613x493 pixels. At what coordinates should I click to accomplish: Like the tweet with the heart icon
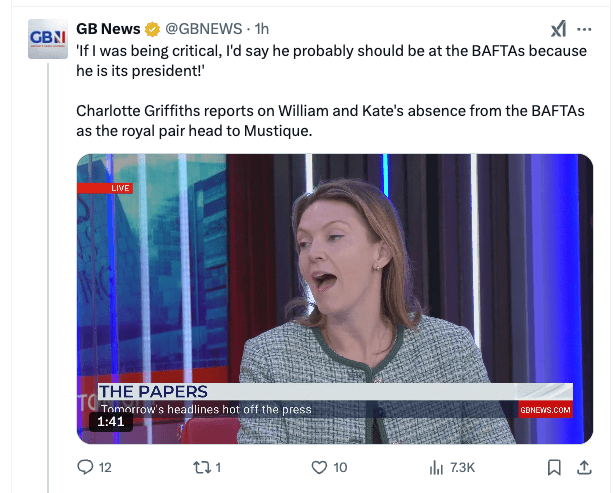click(320, 467)
